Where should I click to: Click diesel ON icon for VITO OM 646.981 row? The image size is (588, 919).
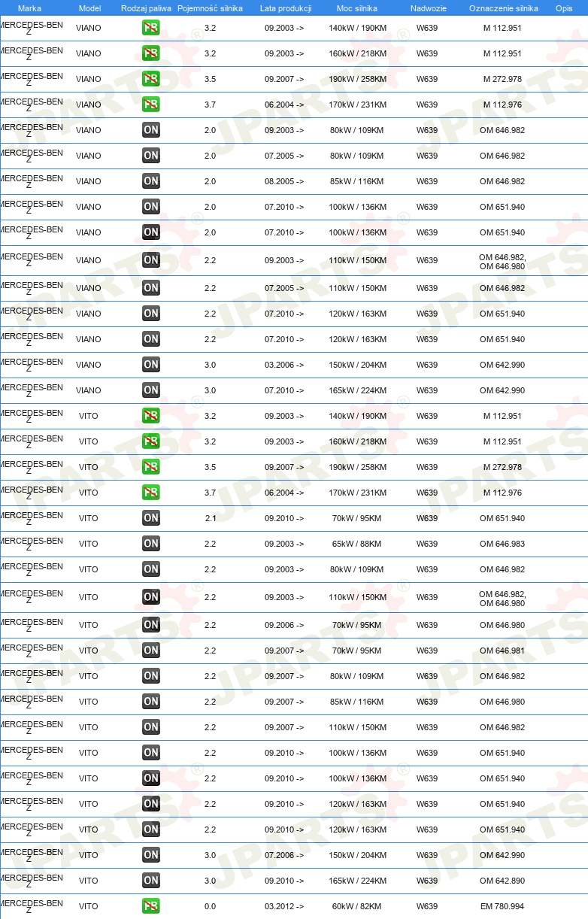[x=151, y=651]
